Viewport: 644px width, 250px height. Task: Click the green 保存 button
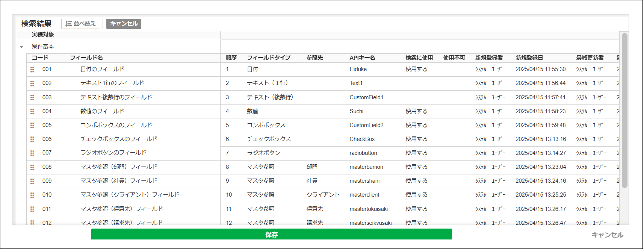271,235
